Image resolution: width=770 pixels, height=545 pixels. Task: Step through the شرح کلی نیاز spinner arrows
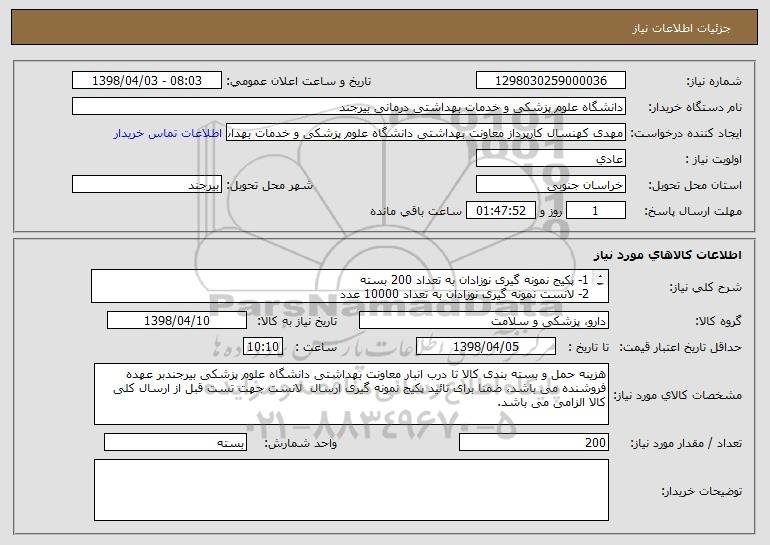coord(601,280)
